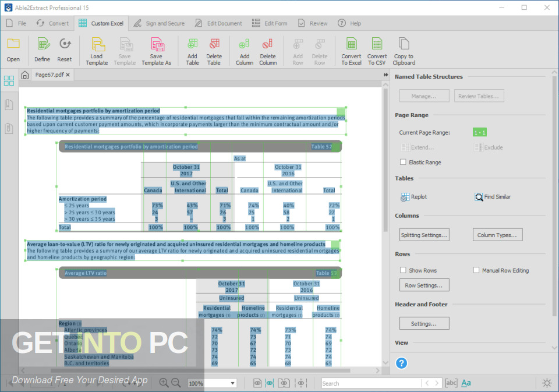Image resolution: width=559 pixels, height=392 pixels.
Task: Go to next search result arrow
Action: tap(437, 383)
